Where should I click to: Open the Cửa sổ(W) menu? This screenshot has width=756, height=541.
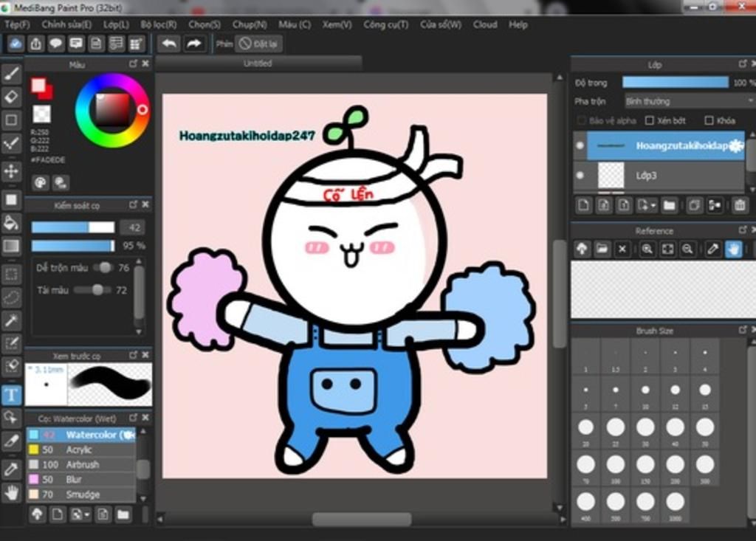pyautogui.click(x=441, y=24)
